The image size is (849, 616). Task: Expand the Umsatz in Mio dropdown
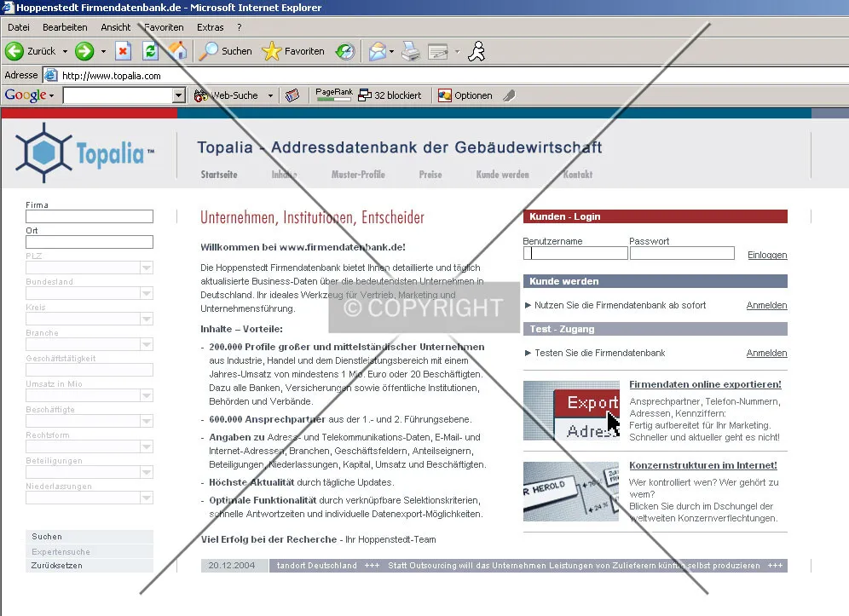coord(147,395)
